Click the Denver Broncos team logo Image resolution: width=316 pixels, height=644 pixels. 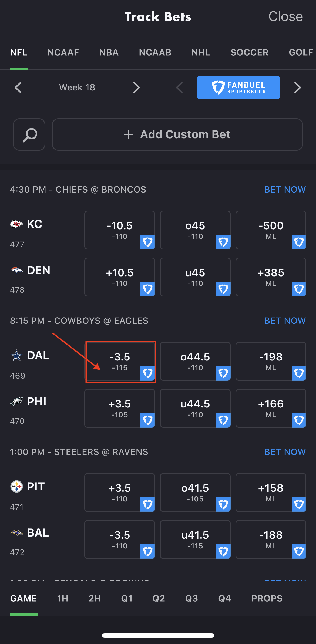click(16, 270)
